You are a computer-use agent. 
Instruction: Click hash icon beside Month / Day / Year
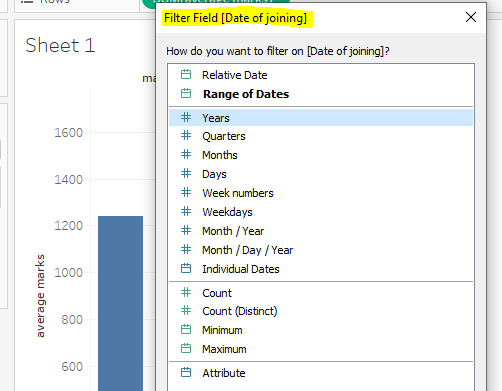(x=186, y=249)
